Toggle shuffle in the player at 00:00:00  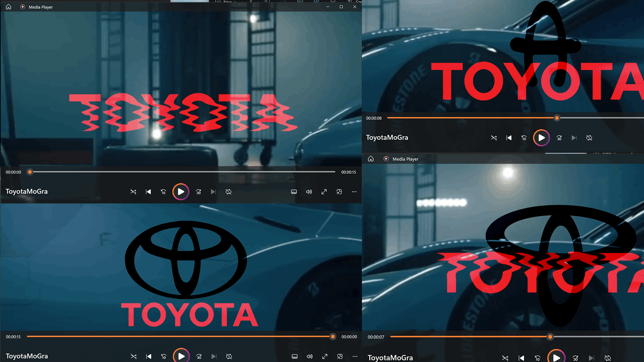[133, 192]
